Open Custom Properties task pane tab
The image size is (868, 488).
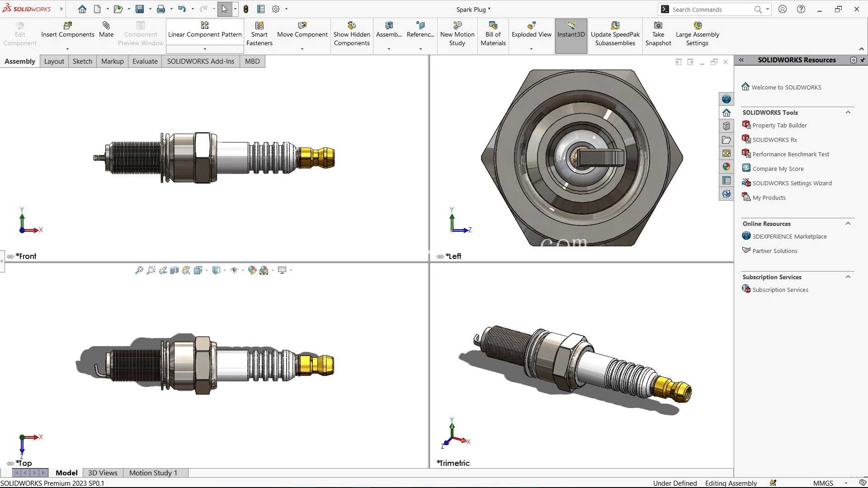coord(726,180)
